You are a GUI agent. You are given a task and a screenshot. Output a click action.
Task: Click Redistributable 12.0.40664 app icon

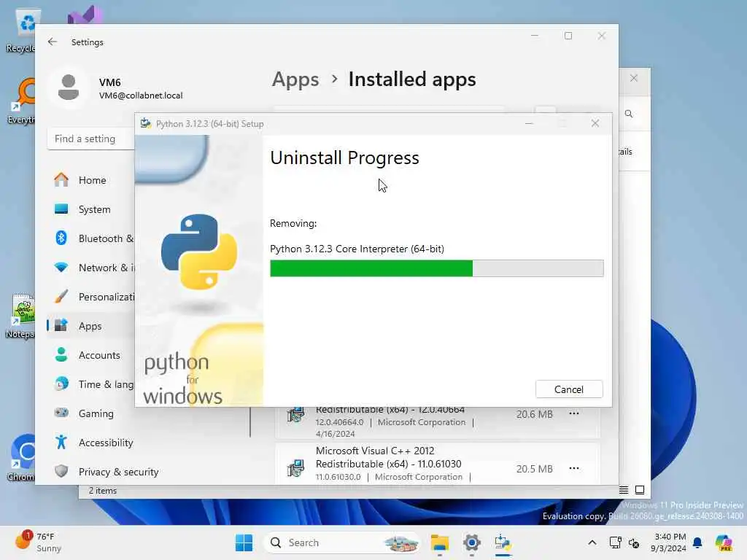(x=296, y=414)
